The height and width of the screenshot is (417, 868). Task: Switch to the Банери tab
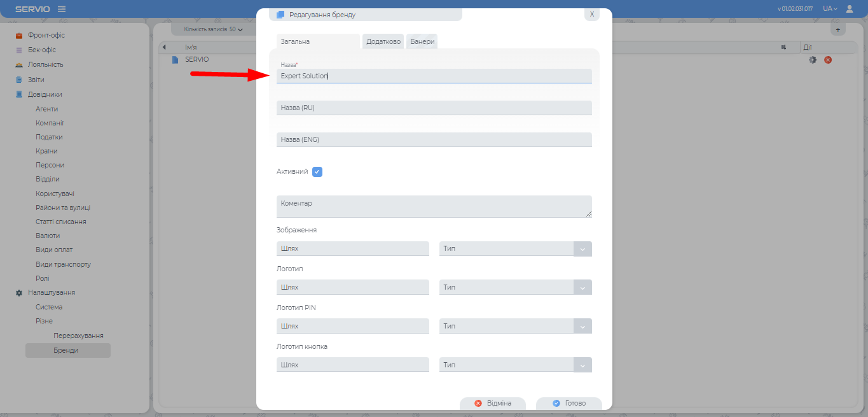(422, 41)
